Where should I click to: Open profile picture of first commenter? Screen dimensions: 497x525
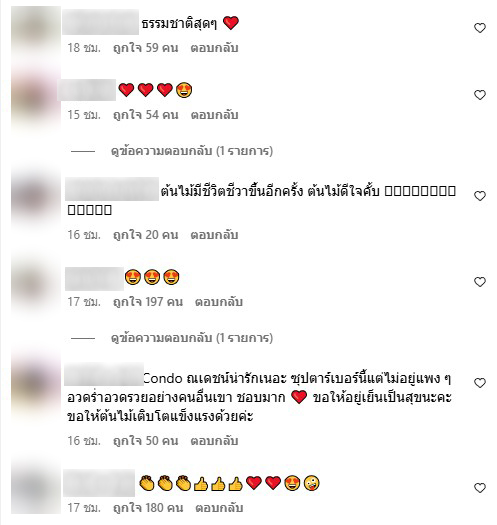pos(36,32)
